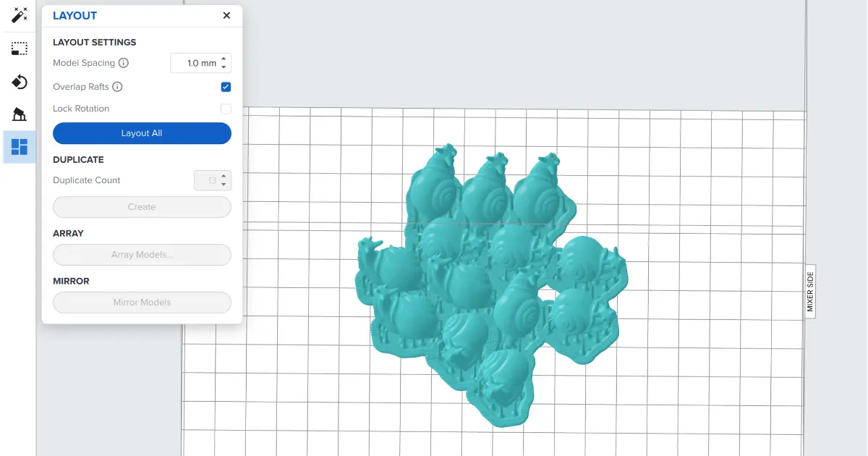Click the Lock Rotation label
The width and height of the screenshot is (868, 456).
(x=81, y=109)
